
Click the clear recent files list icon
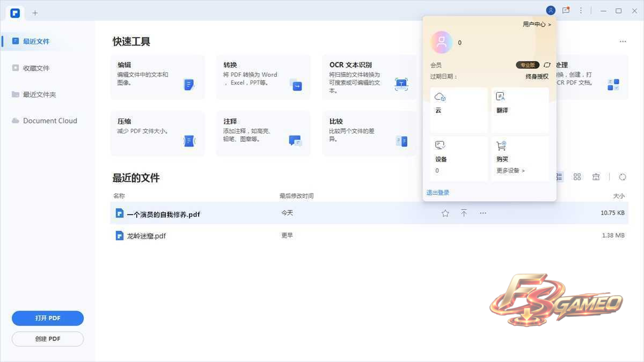tap(596, 176)
